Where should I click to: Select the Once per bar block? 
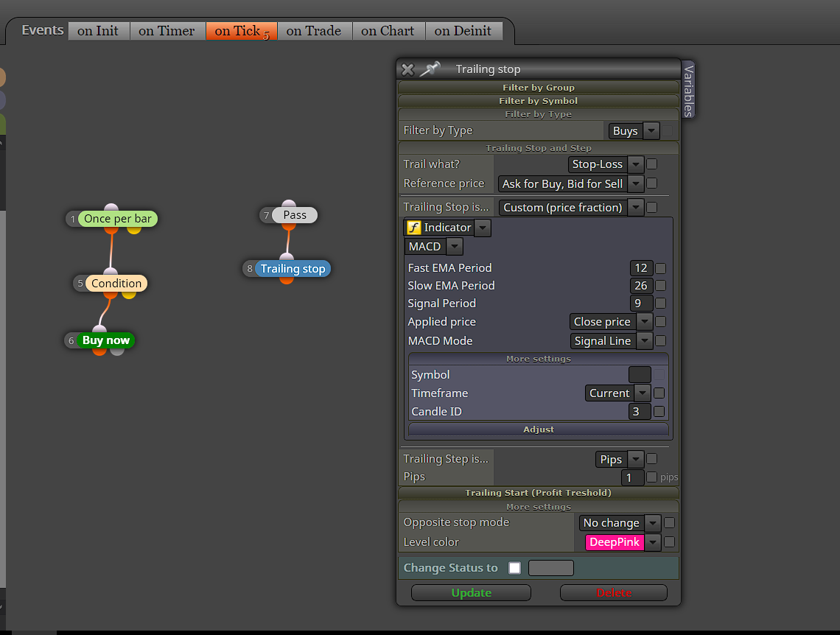point(118,219)
